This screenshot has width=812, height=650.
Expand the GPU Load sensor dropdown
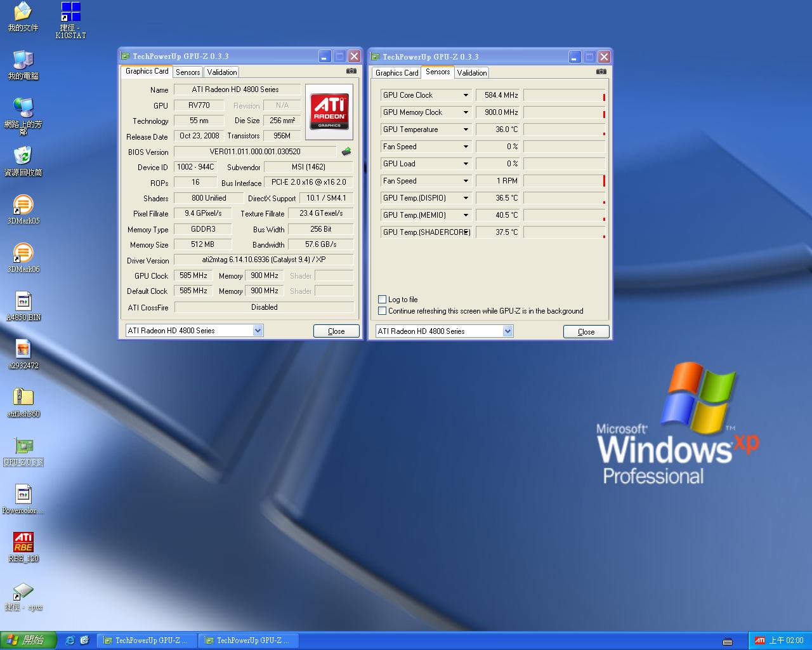[466, 164]
